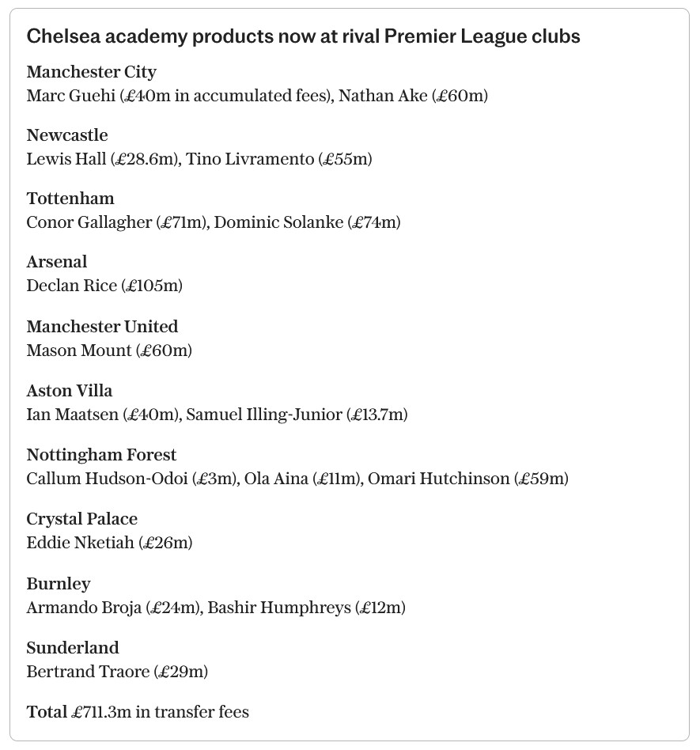Click the Tino Livramento £55m entry
The width and height of the screenshot is (700, 750).
pyautogui.click(x=279, y=159)
